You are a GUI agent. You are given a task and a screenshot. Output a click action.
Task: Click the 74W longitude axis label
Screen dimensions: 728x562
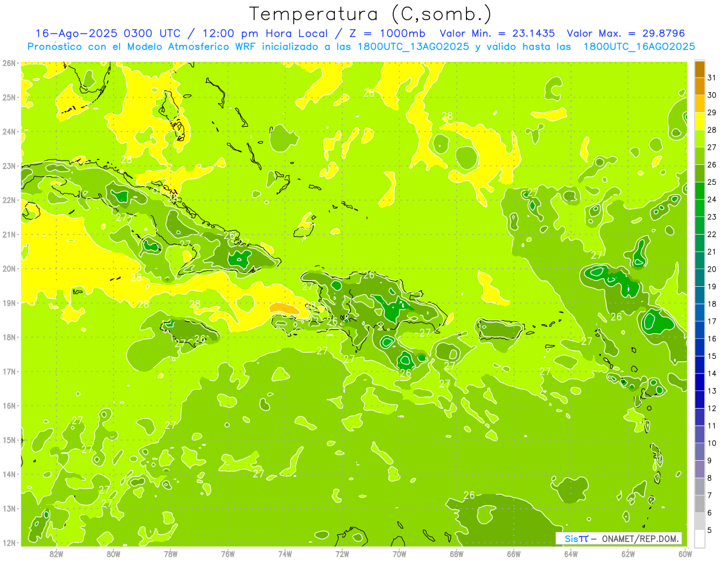(285, 554)
